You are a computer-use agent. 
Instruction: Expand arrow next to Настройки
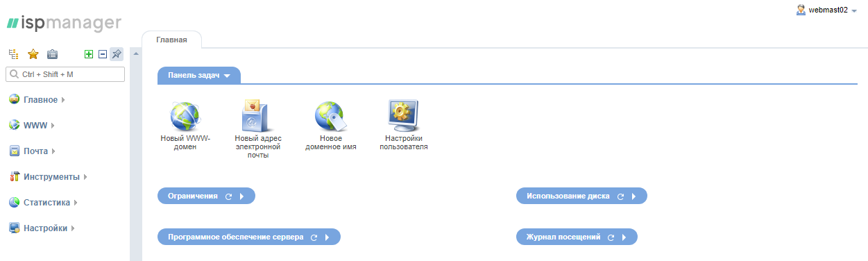pyautogui.click(x=73, y=228)
